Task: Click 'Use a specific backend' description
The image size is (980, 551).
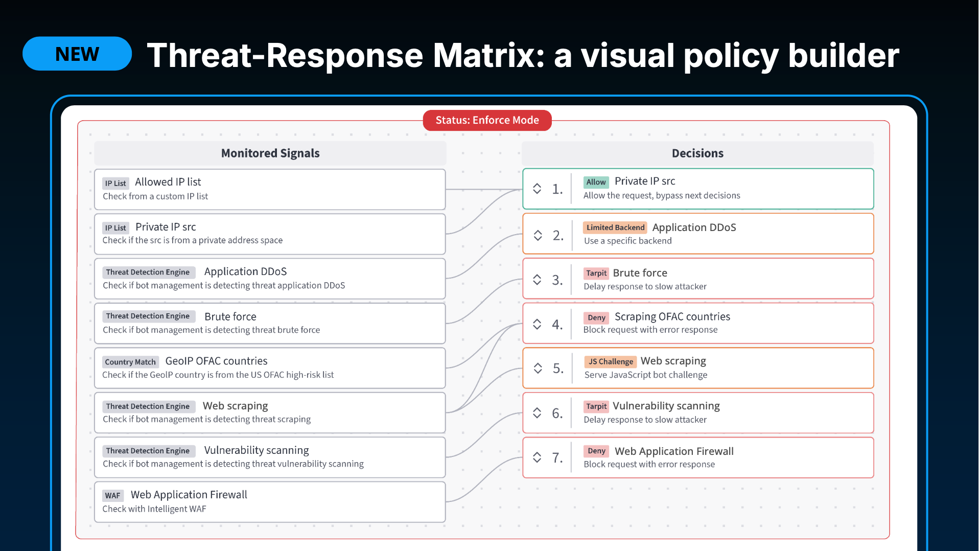Action: tap(628, 241)
